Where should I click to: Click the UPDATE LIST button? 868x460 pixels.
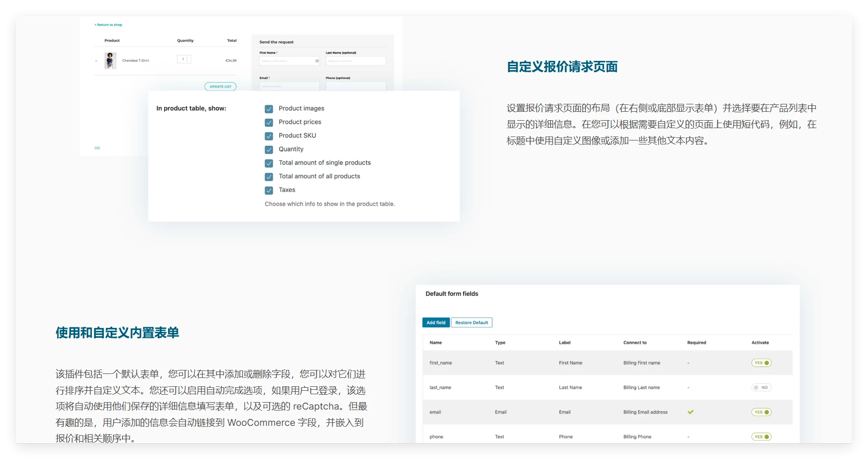point(220,87)
